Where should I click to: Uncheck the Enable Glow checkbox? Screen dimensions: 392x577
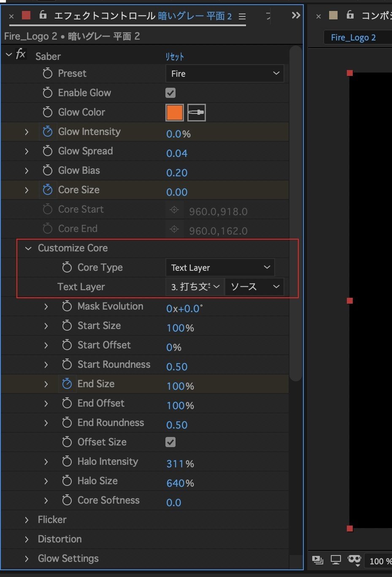click(x=170, y=93)
